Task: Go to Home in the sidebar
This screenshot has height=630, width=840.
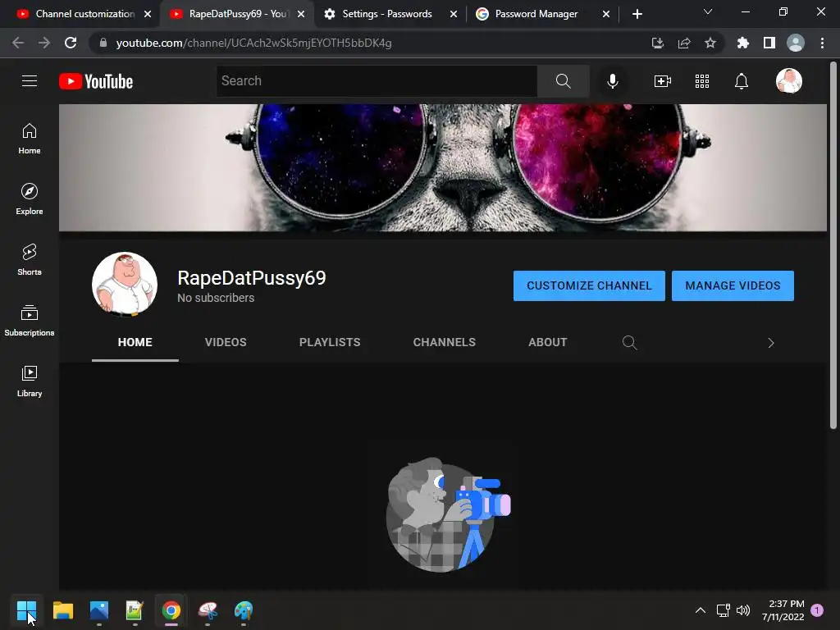Action: click(x=30, y=139)
